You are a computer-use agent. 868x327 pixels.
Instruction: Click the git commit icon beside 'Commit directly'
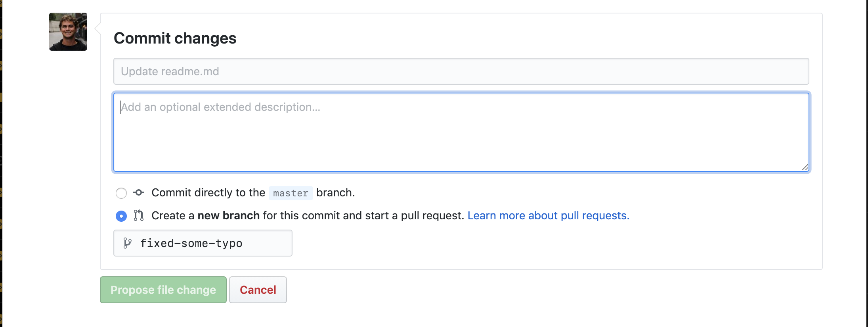click(139, 193)
